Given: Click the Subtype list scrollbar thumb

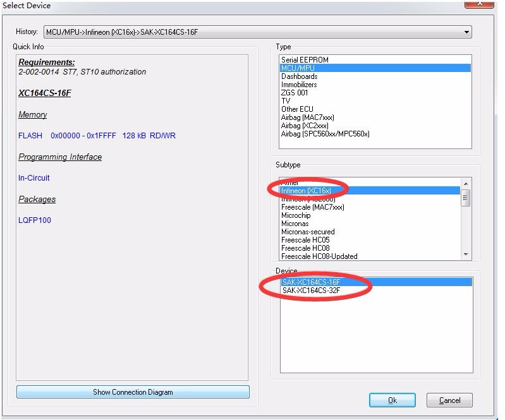Looking at the screenshot, I should point(466,198).
